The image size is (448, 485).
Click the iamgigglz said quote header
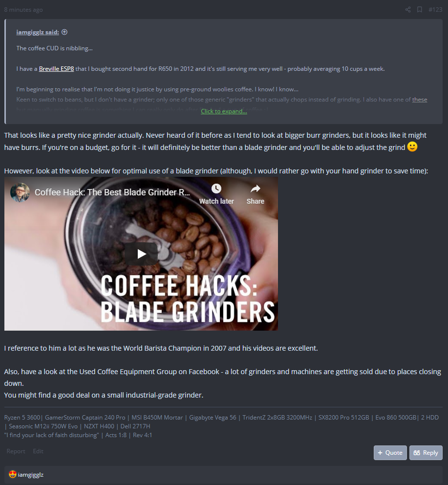(x=38, y=32)
